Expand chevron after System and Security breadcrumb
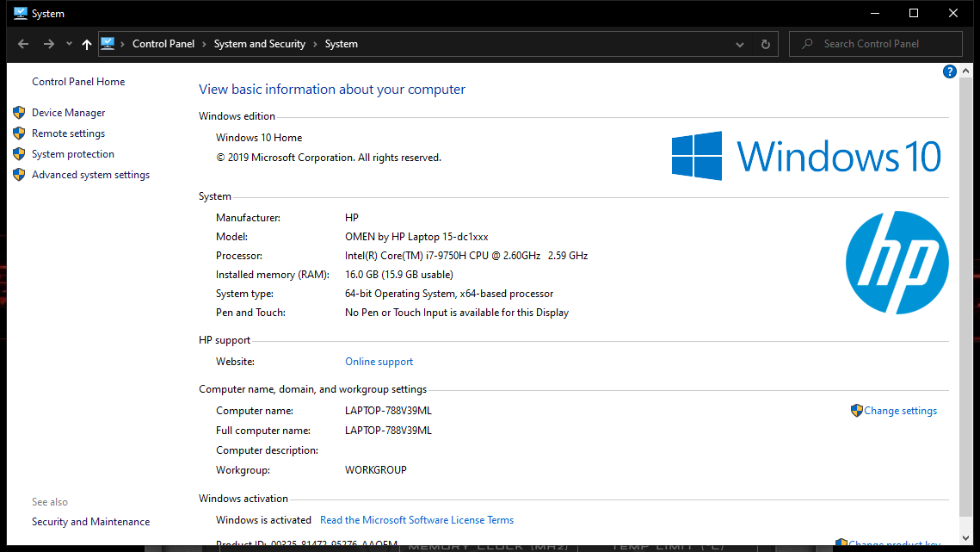The image size is (980, 552). point(315,44)
